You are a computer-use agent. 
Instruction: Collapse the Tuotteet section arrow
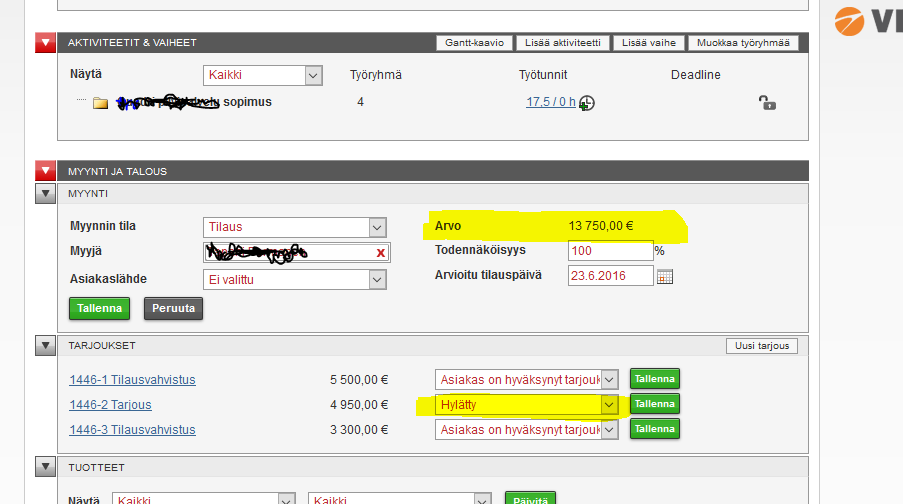point(45,467)
